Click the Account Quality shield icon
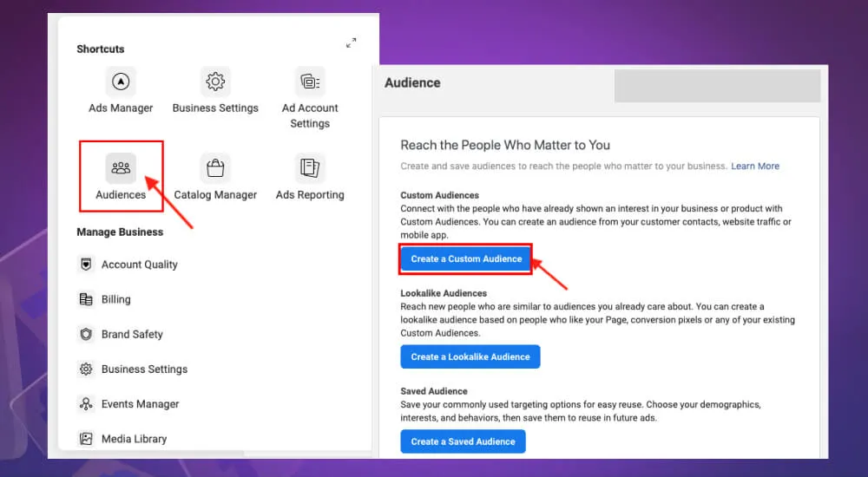Image resolution: width=868 pixels, height=477 pixels. pos(86,265)
